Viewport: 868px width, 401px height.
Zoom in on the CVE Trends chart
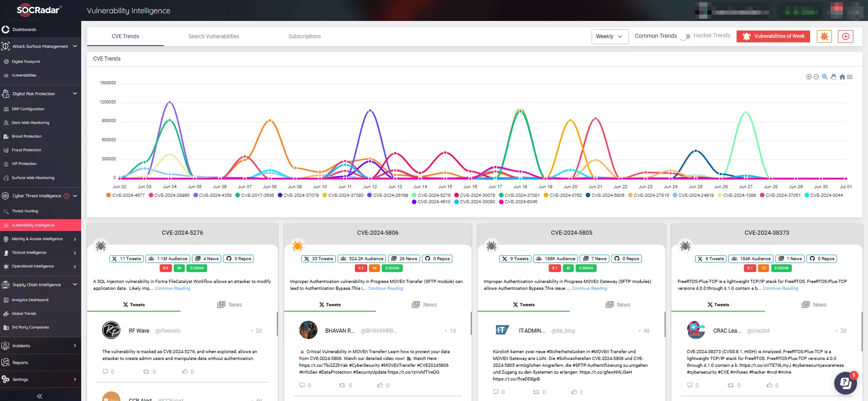click(809, 77)
